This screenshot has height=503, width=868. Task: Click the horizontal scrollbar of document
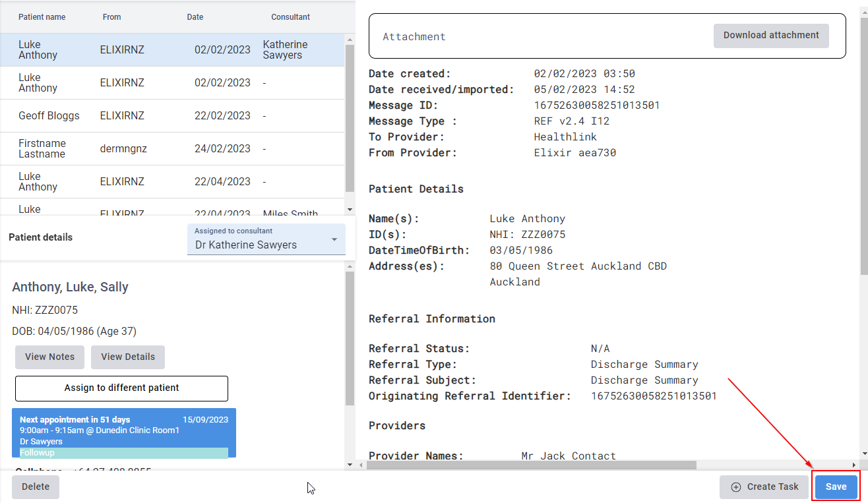coord(531,465)
